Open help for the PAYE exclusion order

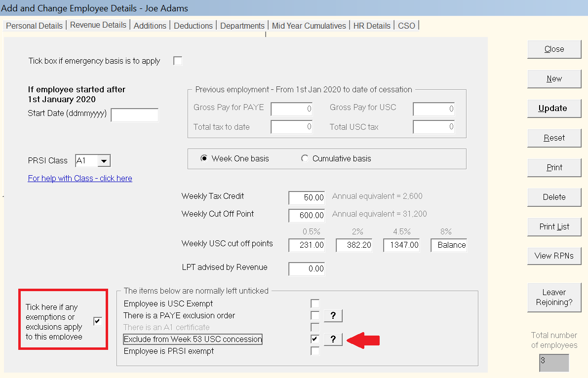click(333, 315)
